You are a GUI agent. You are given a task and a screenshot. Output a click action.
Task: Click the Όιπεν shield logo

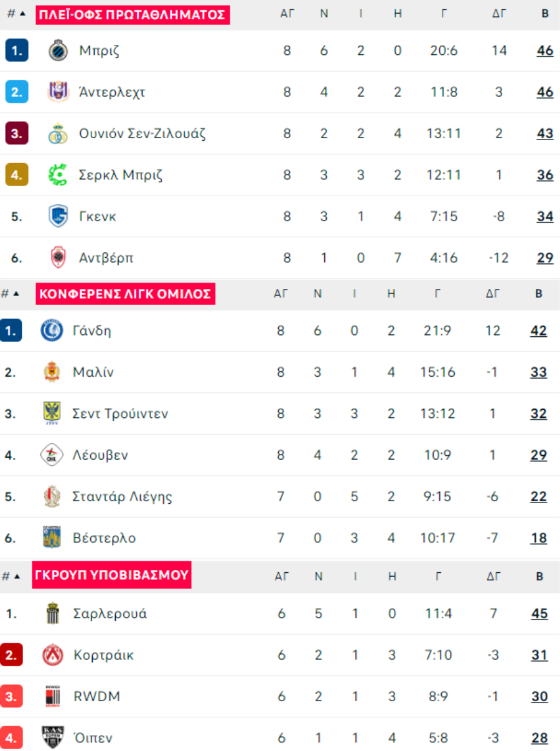[x=53, y=738]
